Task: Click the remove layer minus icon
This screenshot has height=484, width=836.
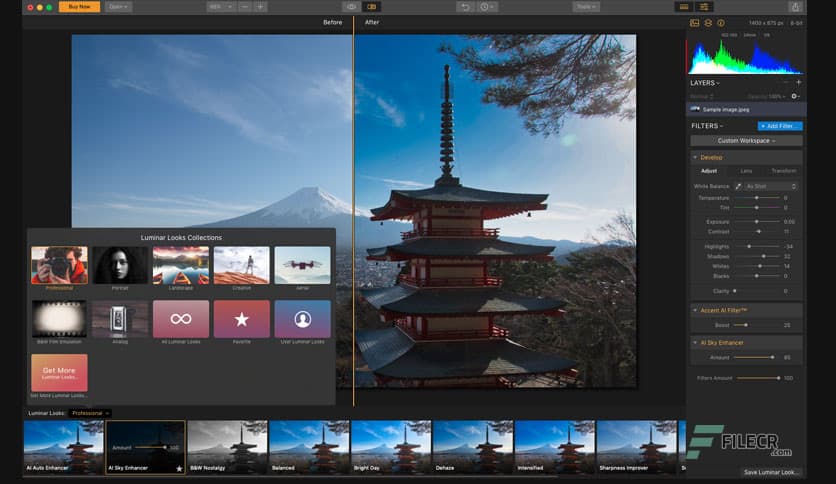Action: [785, 83]
